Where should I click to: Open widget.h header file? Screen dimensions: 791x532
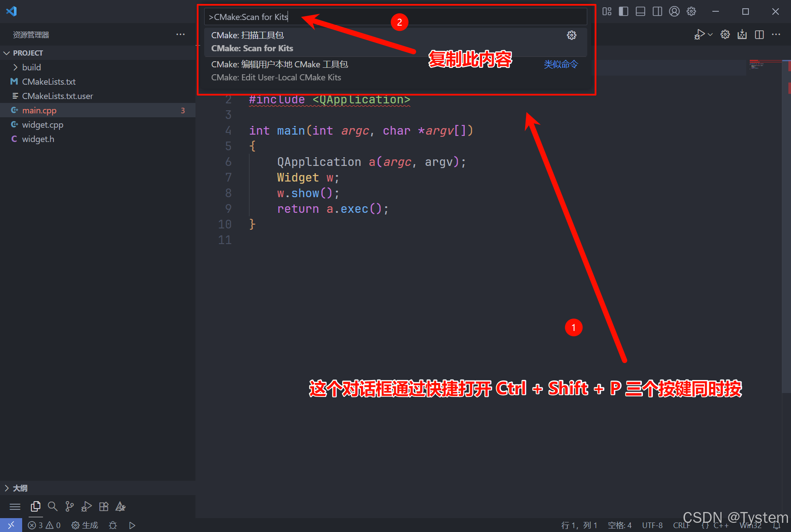click(x=98, y=139)
